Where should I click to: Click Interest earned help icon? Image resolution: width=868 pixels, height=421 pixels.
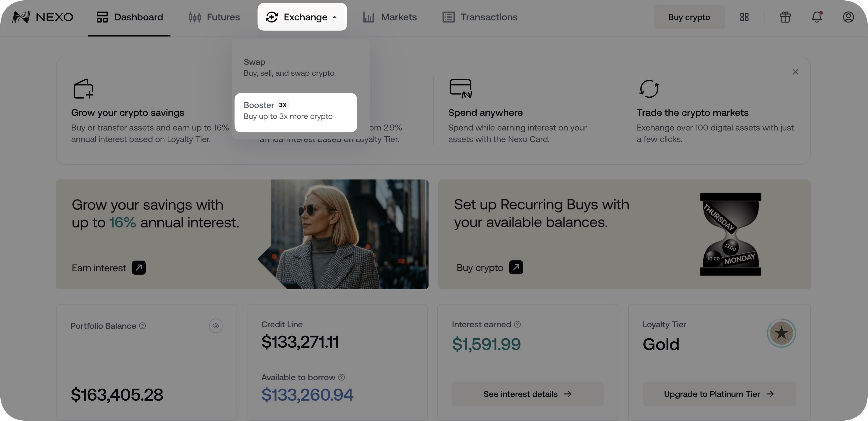pos(517,324)
